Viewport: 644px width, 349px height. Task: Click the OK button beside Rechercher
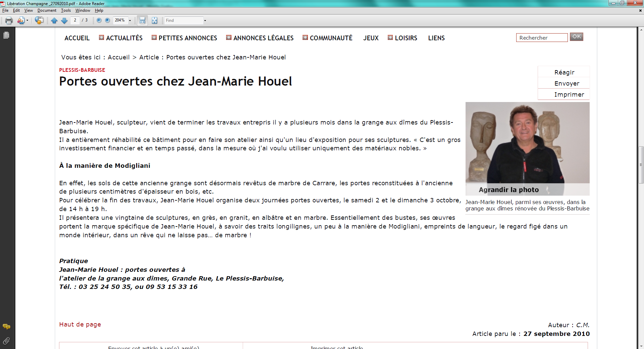pyautogui.click(x=576, y=37)
